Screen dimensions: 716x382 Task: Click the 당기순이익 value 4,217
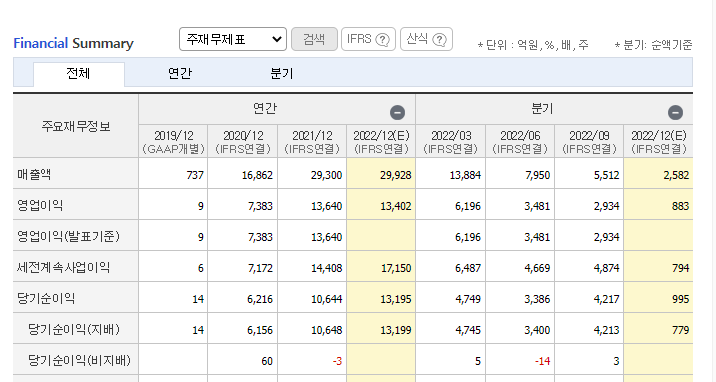pyautogui.click(x=606, y=299)
